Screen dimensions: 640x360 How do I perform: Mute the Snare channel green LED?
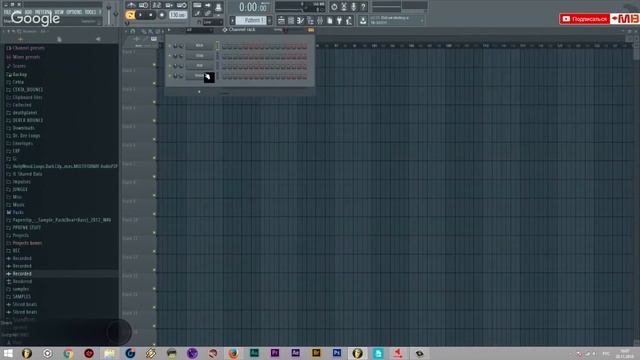pos(170,76)
